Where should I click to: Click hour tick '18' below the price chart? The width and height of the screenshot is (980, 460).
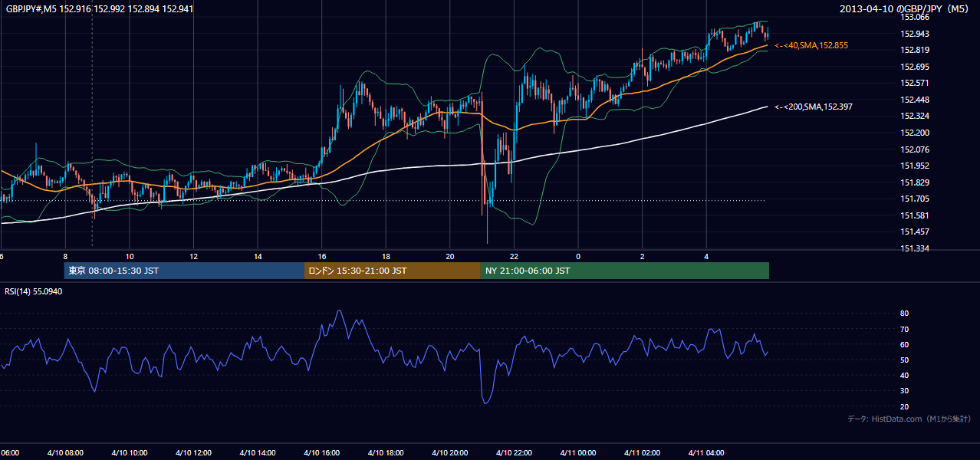[386, 257]
